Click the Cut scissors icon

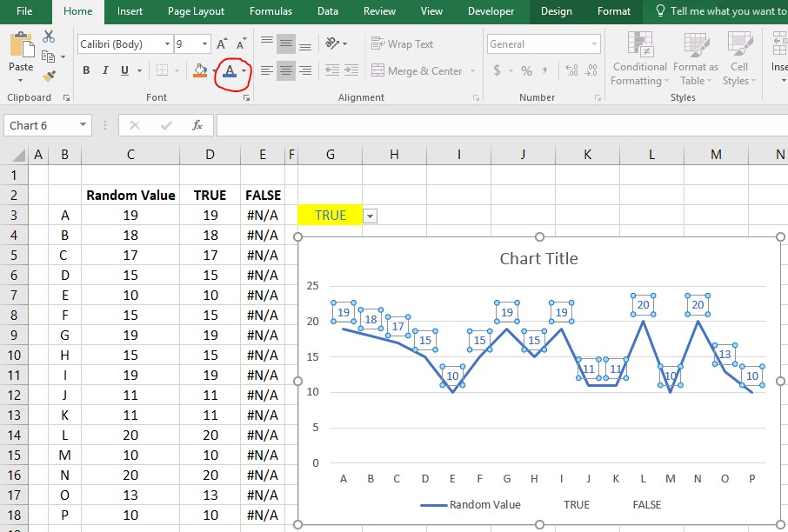point(49,37)
